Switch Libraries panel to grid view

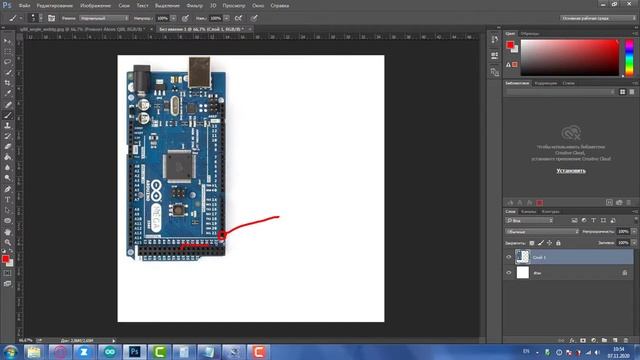tap(622, 92)
